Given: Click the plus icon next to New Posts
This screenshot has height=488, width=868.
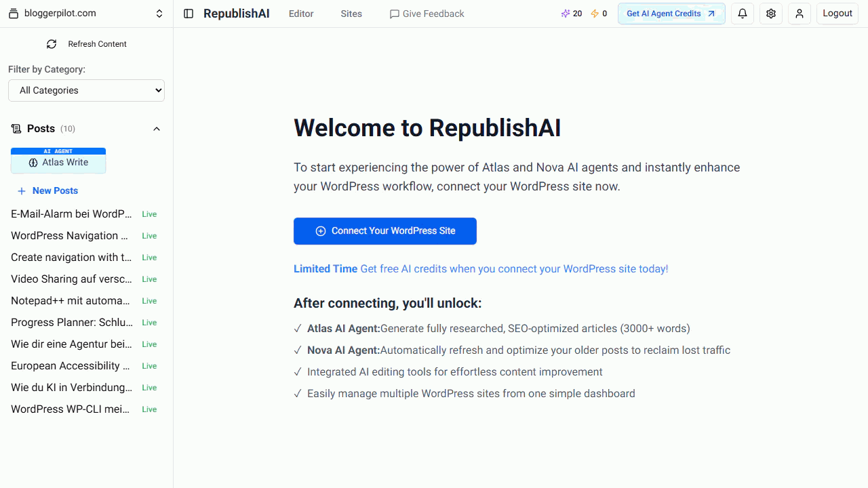Looking at the screenshot, I should 22,191.
